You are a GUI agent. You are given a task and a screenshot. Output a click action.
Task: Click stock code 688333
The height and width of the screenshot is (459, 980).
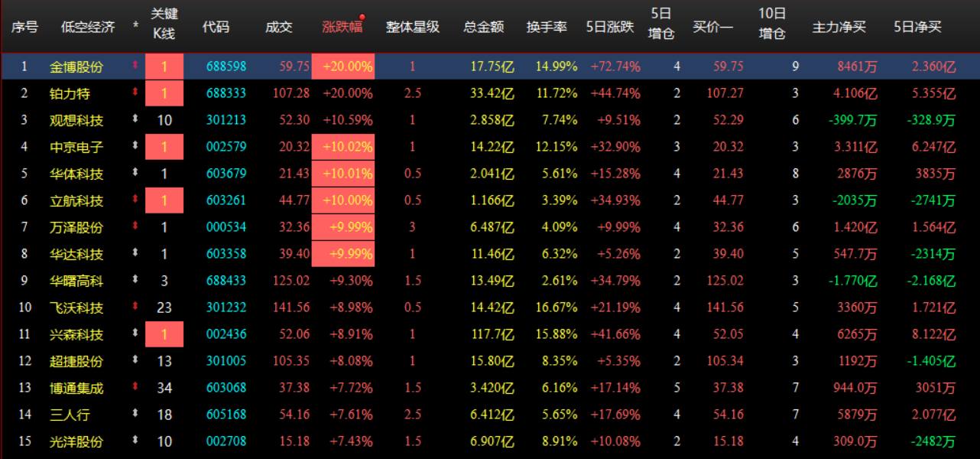pyautogui.click(x=226, y=93)
